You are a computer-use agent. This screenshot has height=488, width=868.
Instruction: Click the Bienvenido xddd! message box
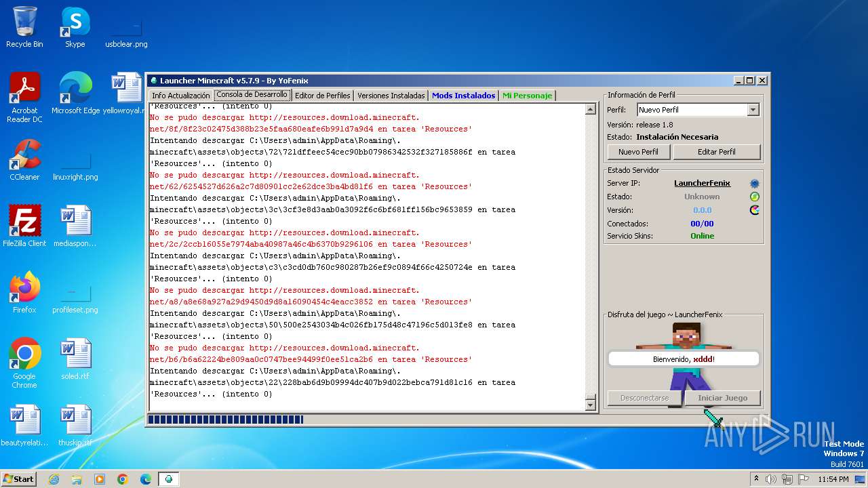tap(684, 359)
